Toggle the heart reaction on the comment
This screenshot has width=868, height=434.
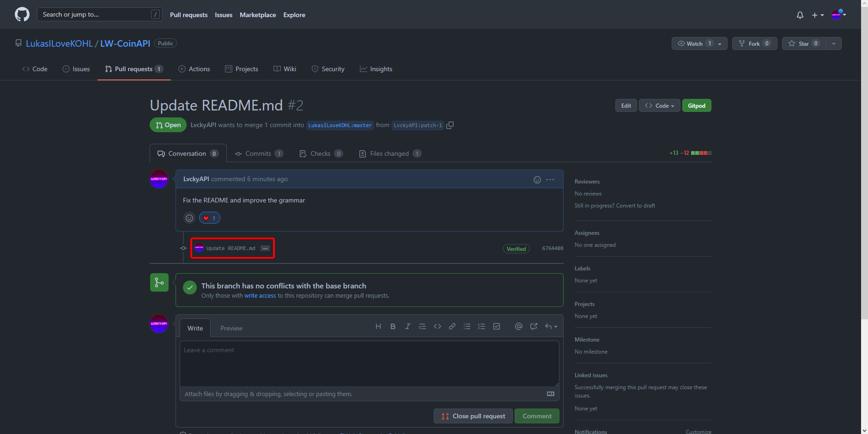coord(209,218)
